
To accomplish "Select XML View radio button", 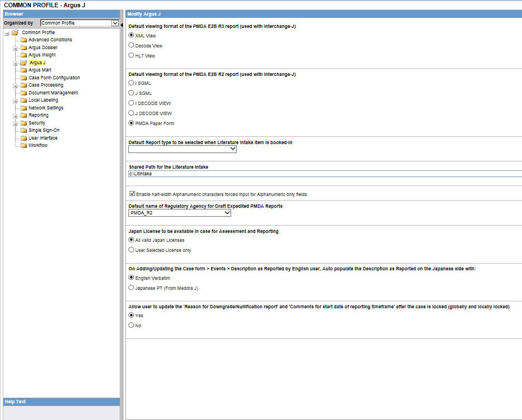I will (131, 35).
